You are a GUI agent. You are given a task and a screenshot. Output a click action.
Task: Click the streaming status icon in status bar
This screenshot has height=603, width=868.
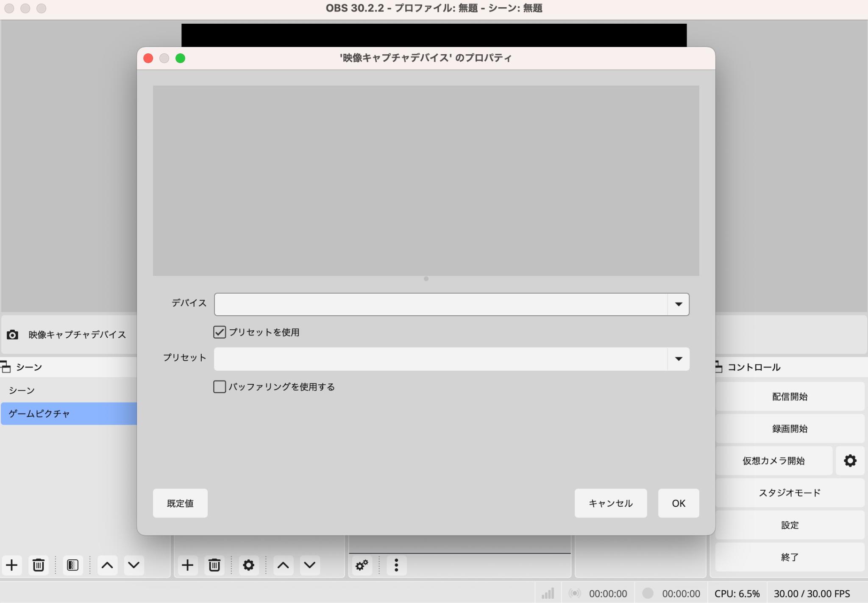tap(574, 593)
